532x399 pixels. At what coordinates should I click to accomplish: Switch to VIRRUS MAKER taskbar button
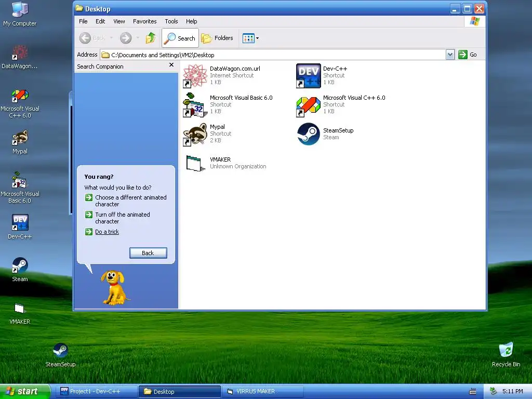(262, 392)
